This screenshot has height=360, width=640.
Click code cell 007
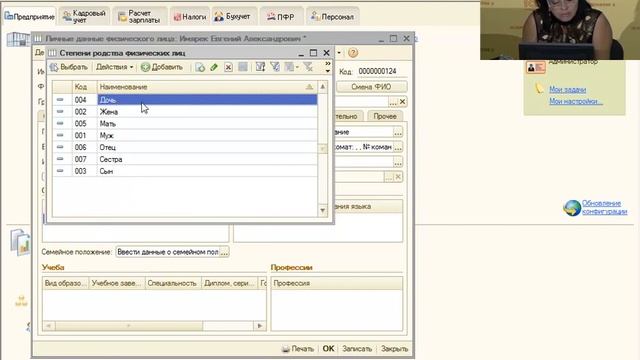click(84, 159)
